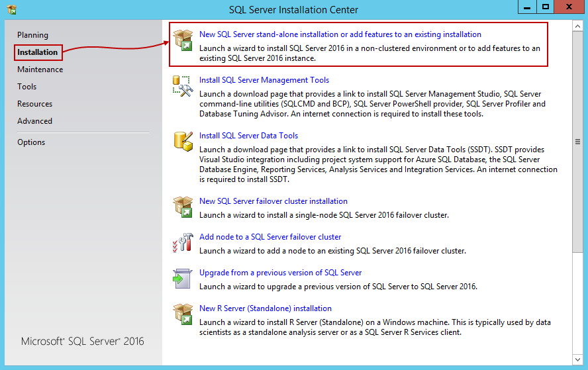Select the Installation section
The image size is (588, 370).
pyautogui.click(x=38, y=52)
